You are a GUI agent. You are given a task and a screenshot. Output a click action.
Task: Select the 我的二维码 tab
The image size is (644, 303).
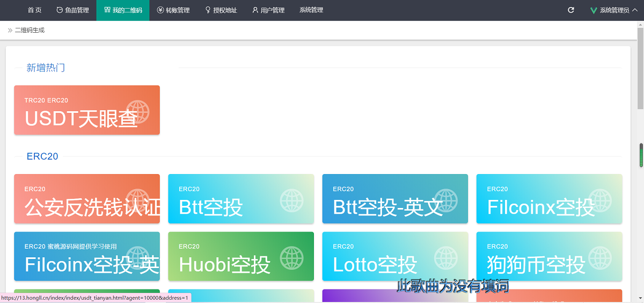click(x=123, y=10)
